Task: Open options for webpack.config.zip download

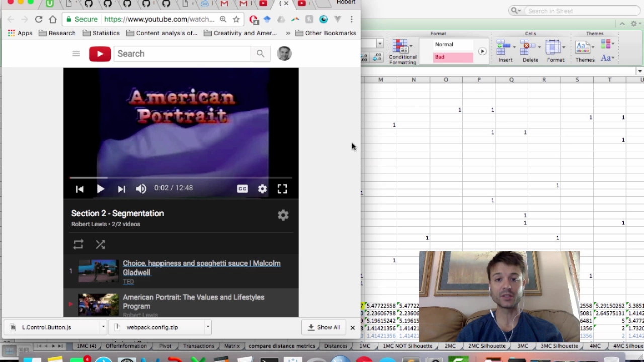Action: [207, 327]
